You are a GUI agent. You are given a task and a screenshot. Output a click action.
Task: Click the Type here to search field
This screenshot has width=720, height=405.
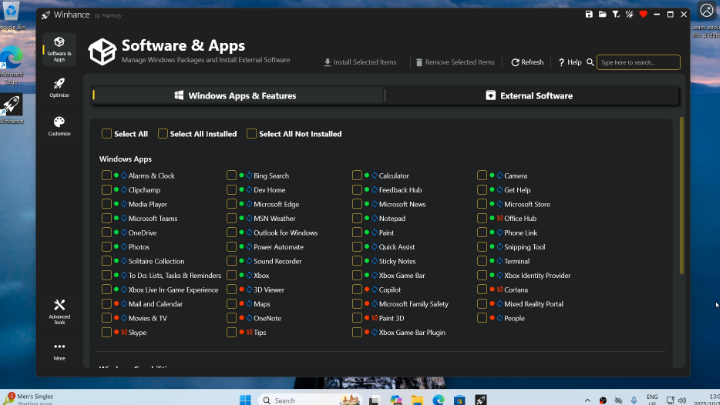point(638,62)
